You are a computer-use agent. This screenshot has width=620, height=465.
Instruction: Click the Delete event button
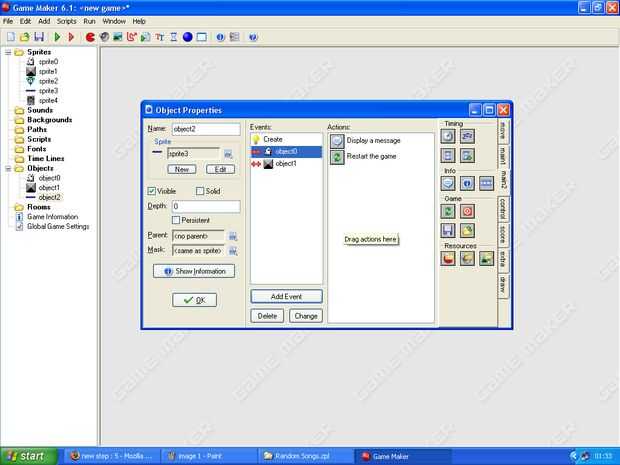[267, 316]
